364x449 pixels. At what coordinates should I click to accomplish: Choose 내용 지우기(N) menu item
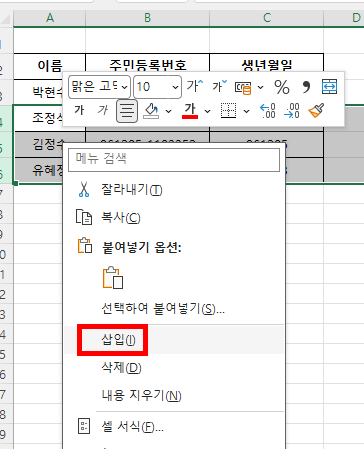click(x=174, y=396)
